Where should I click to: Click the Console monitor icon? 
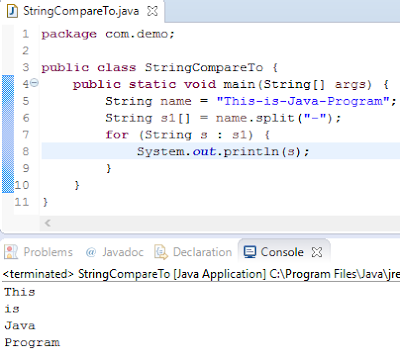click(x=250, y=252)
